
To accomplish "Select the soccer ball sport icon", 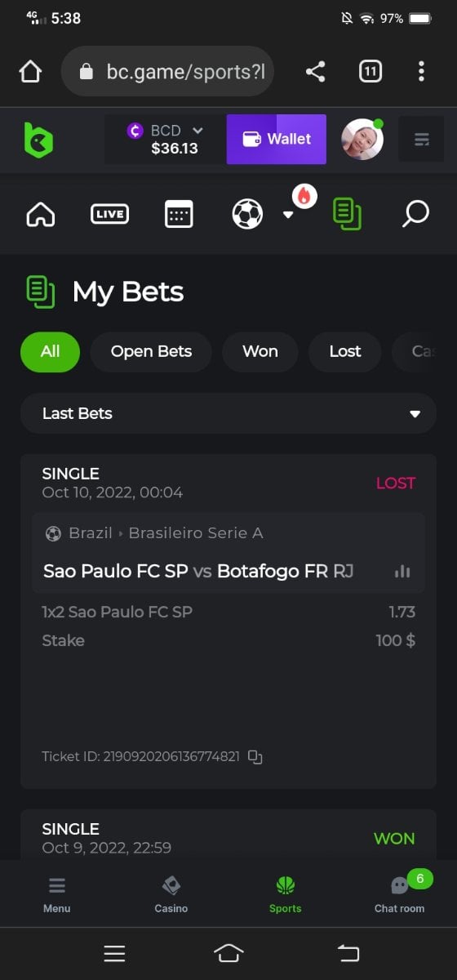I will click(247, 215).
